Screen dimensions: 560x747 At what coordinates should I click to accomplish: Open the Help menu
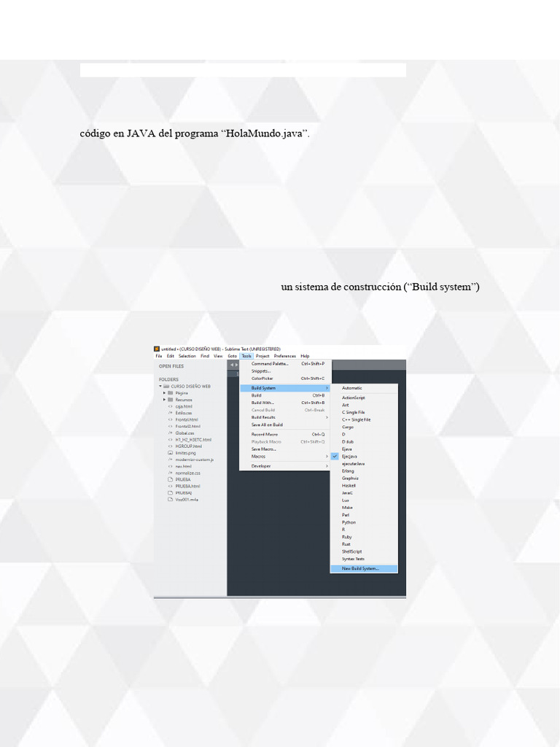click(x=306, y=356)
